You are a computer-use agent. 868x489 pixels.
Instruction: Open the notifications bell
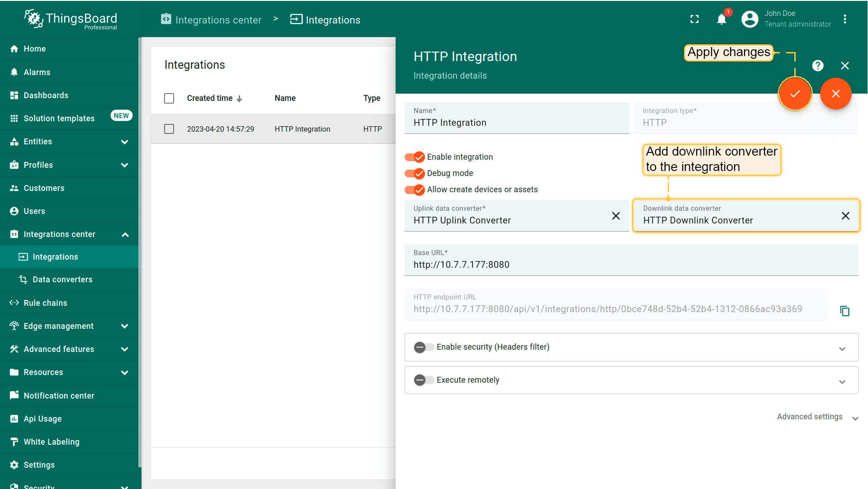722,19
